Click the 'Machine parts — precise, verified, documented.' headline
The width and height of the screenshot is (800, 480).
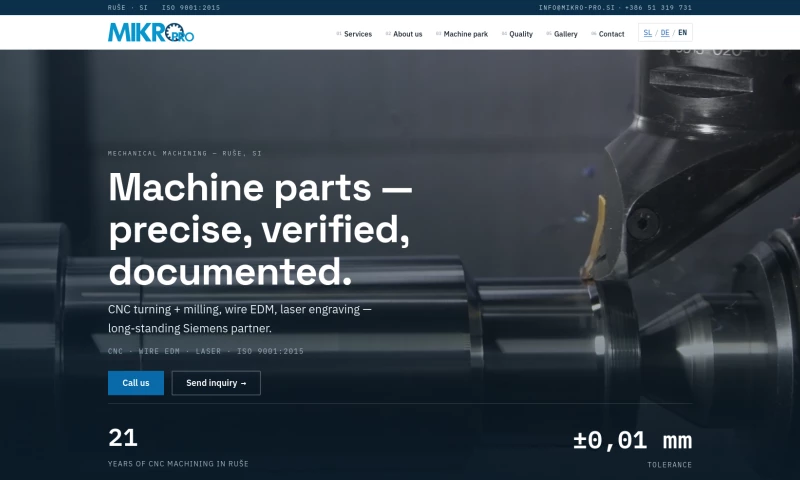(260, 229)
